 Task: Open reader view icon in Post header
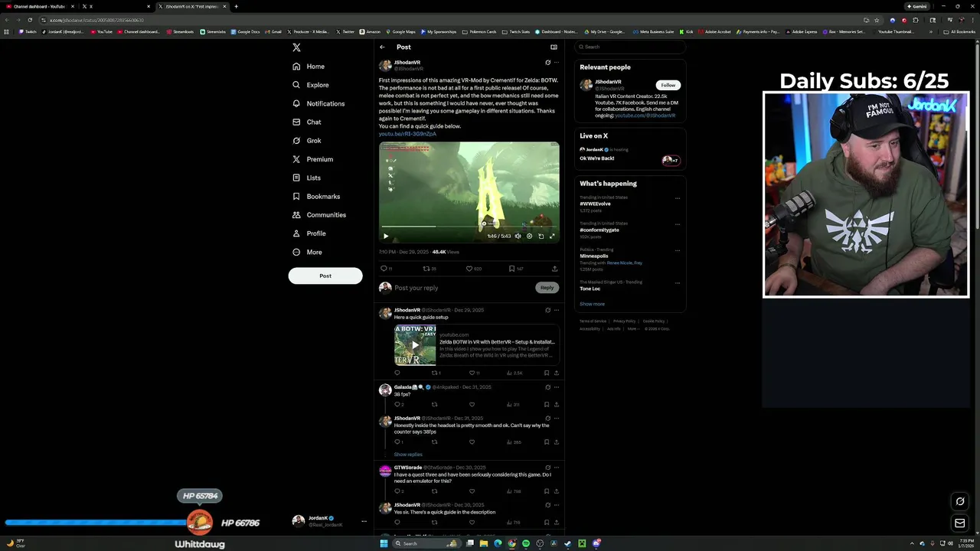tap(554, 47)
